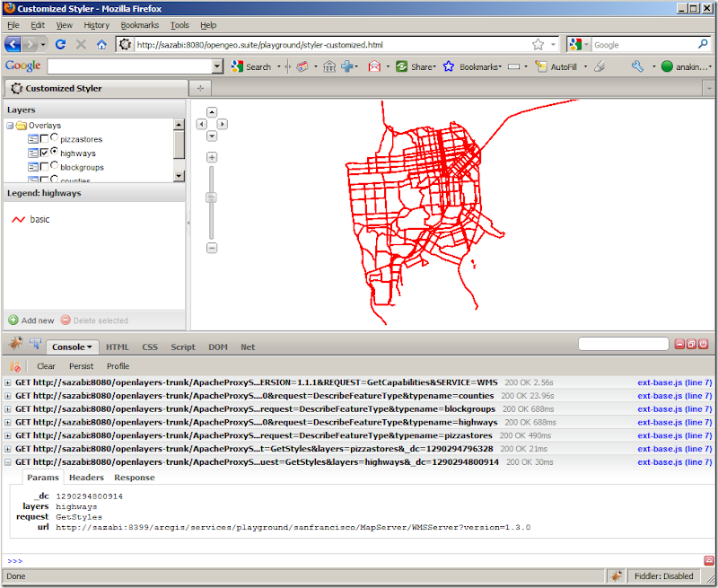Pan map right with arrow button
The image size is (718, 588).
point(222,124)
